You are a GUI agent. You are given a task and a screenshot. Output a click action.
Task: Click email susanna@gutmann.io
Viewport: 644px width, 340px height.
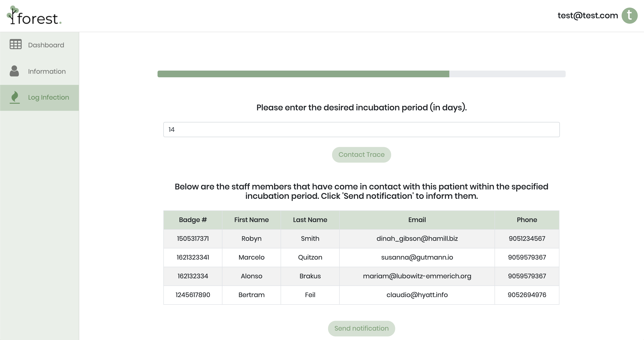point(417,257)
